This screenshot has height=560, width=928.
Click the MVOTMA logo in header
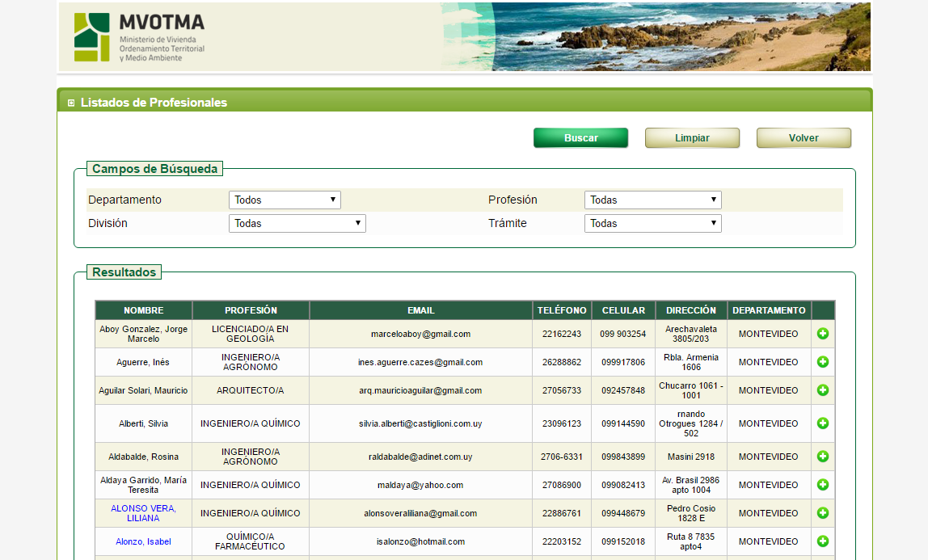[139, 37]
